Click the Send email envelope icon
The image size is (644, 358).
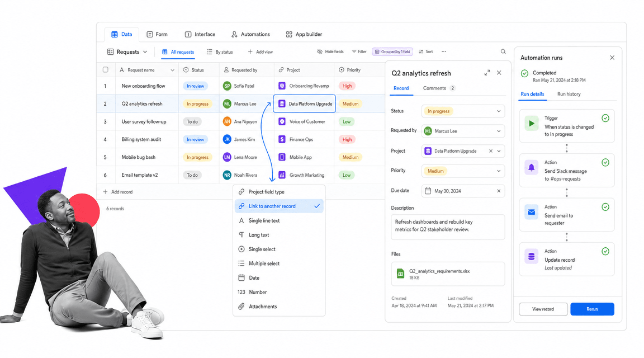point(532,212)
